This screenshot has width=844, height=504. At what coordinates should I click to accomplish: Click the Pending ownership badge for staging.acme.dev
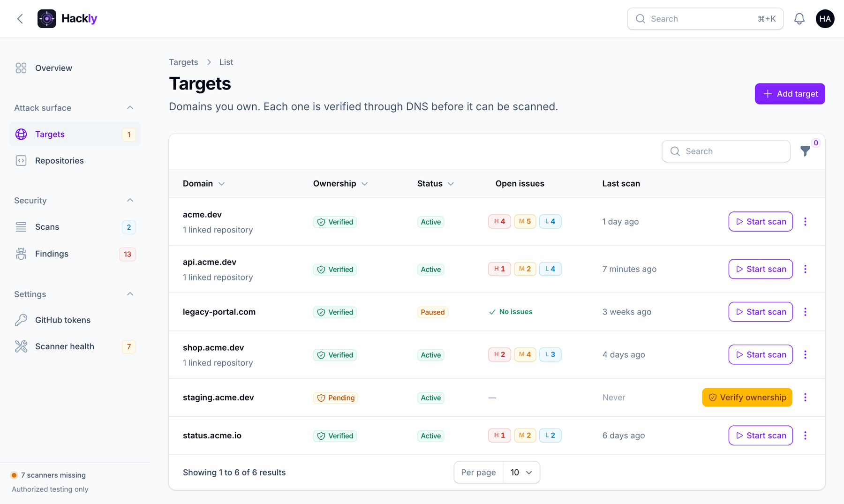tap(335, 398)
